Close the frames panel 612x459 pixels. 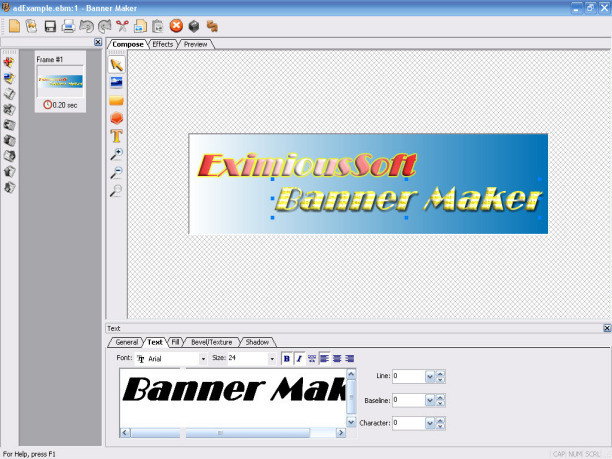[98, 42]
